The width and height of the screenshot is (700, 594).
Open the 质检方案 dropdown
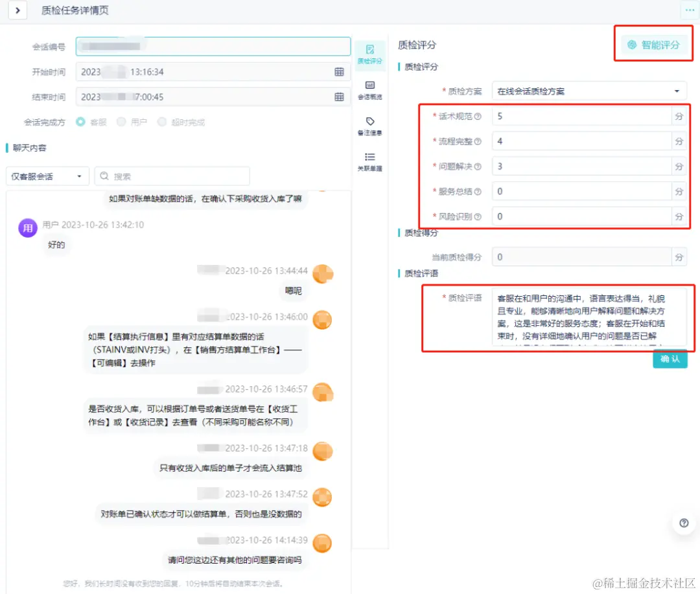[x=589, y=91]
